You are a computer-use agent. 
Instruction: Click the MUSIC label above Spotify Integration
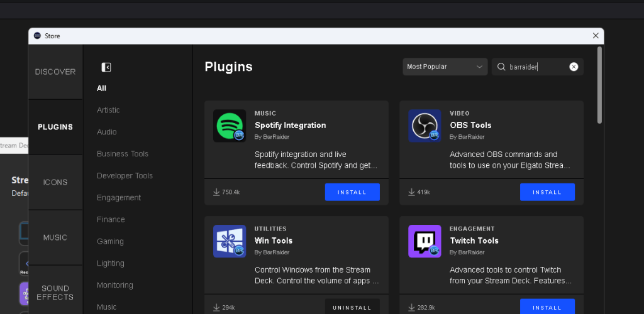pos(265,114)
